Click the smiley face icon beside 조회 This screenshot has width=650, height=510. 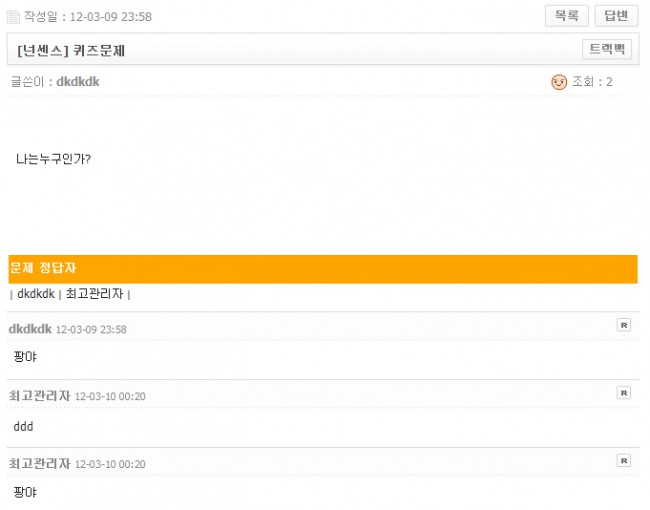[x=559, y=82]
